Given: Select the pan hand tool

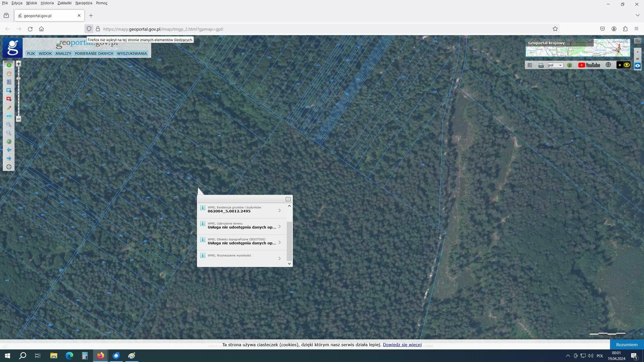Looking at the screenshot, I should (9, 74).
